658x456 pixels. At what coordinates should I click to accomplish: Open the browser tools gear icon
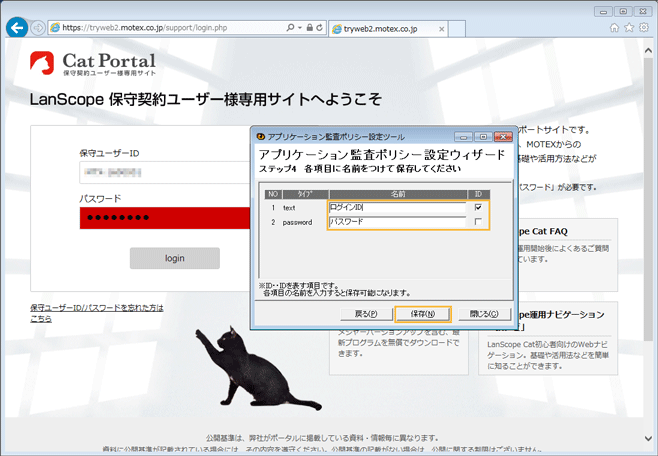click(644, 28)
